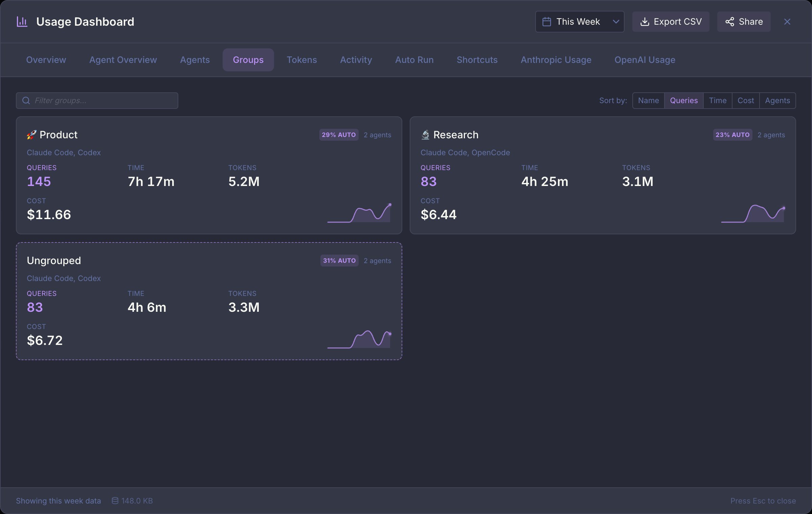Click the database size icon in footer
Viewport: 812px width, 514px height.
pos(115,500)
